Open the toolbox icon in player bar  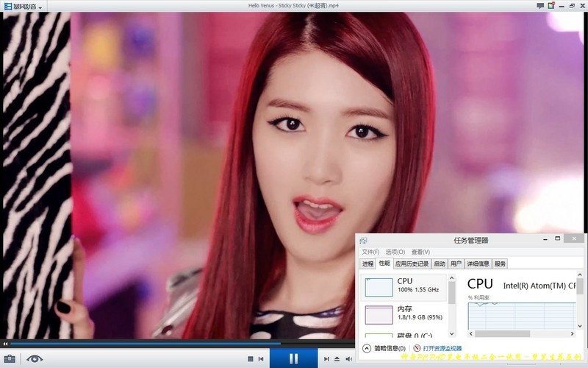[x=10, y=359]
